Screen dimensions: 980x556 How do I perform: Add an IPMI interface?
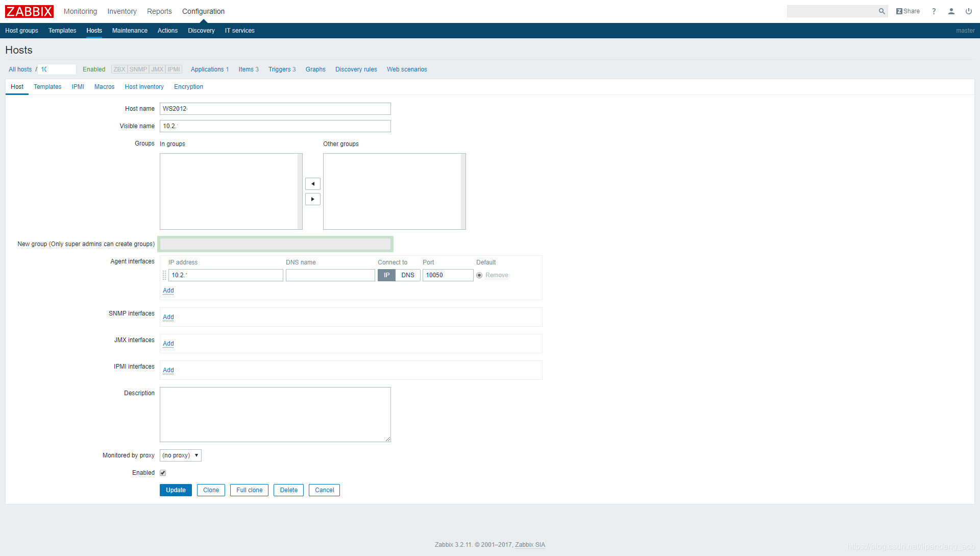(x=168, y=370)
